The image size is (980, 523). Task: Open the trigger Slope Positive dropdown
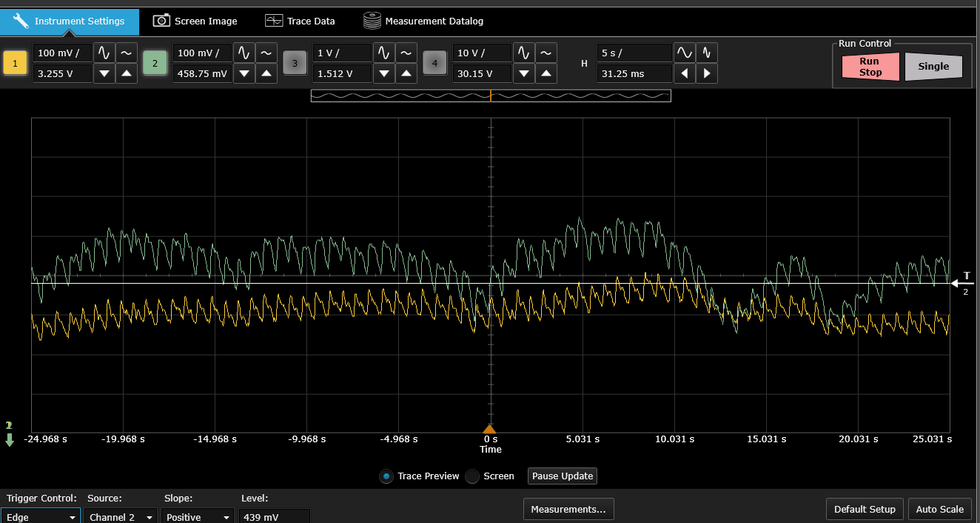[198, 516]
